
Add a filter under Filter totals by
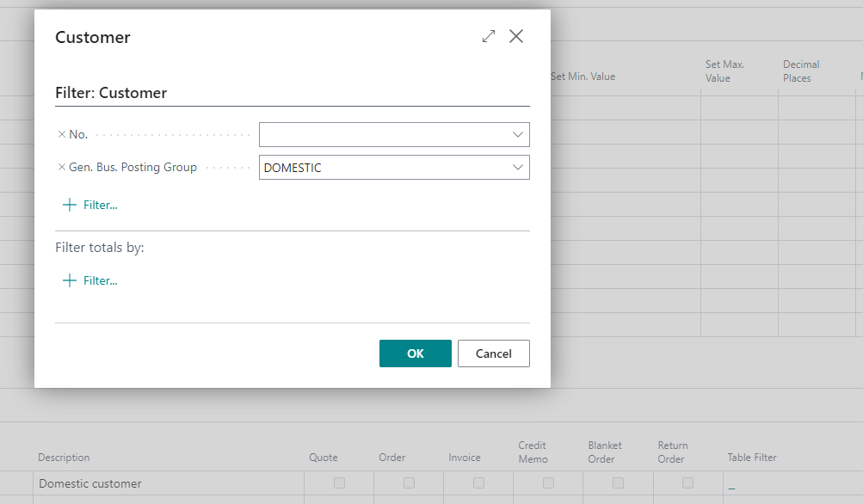pyautogui.click(x=90, y=280)
